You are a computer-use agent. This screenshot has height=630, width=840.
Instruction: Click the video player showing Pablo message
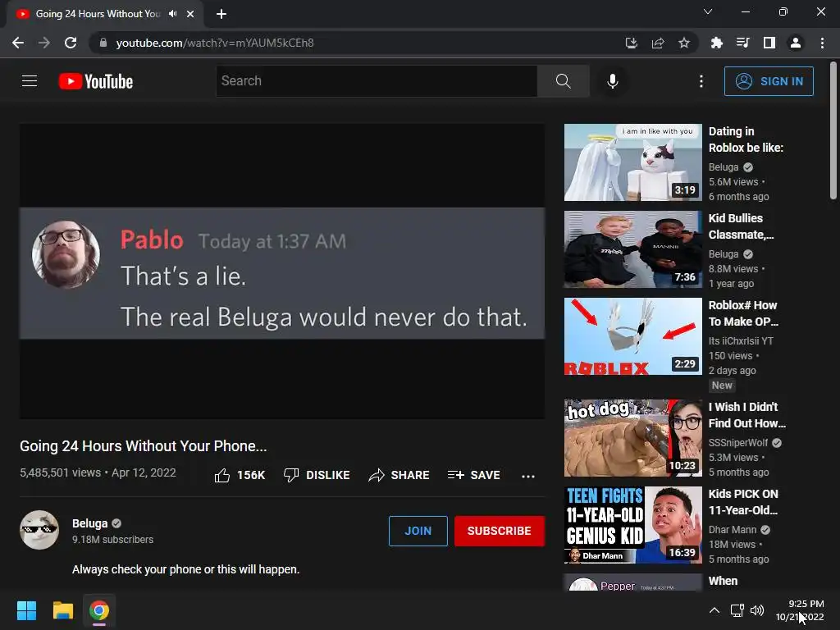(282, 271)
